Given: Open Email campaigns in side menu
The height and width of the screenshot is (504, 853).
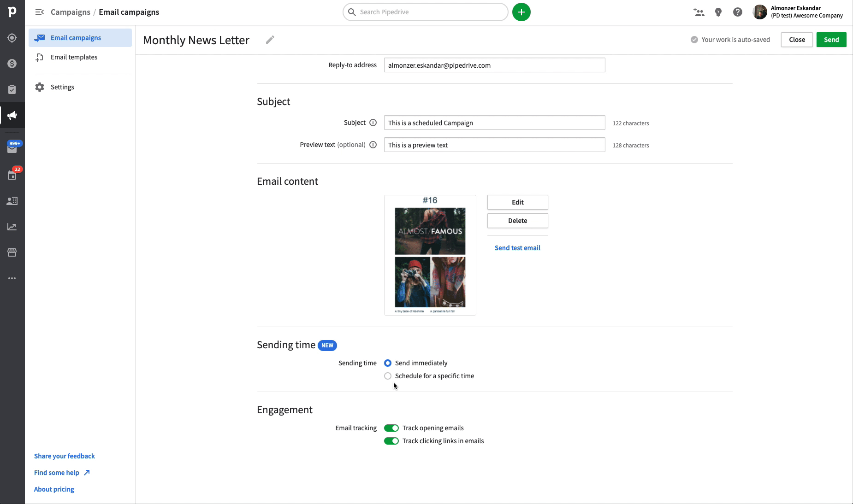Looking at the screenshot, I should pyautogui.click(x=80, y=38).
